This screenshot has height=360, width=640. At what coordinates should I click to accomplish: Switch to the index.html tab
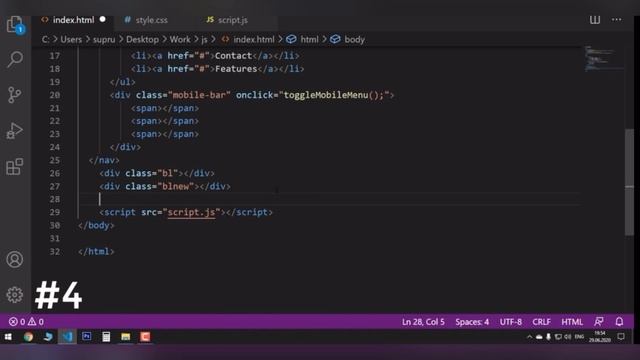coord(73,20)
